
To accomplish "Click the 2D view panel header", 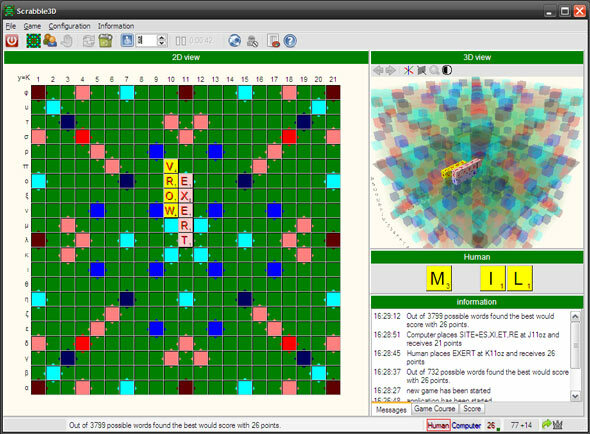I will click(x=186, y=57).
